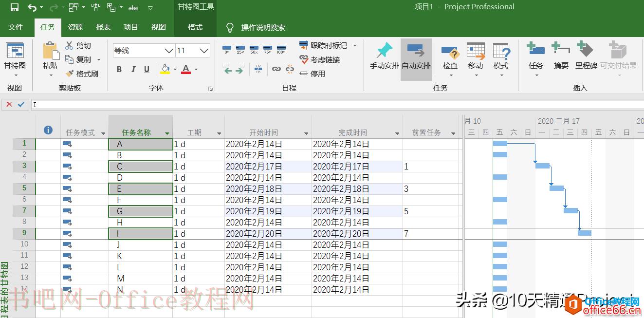Pick the yellow background fill color
Image resolution: width=644 pixels, height=318 pixels.
click(165, 70)
